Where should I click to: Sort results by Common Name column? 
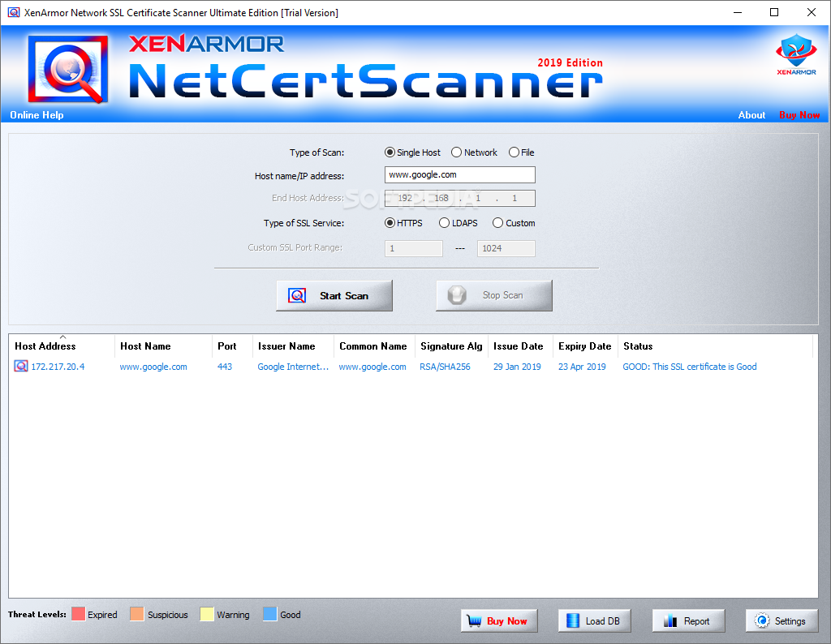pos(374,346)
